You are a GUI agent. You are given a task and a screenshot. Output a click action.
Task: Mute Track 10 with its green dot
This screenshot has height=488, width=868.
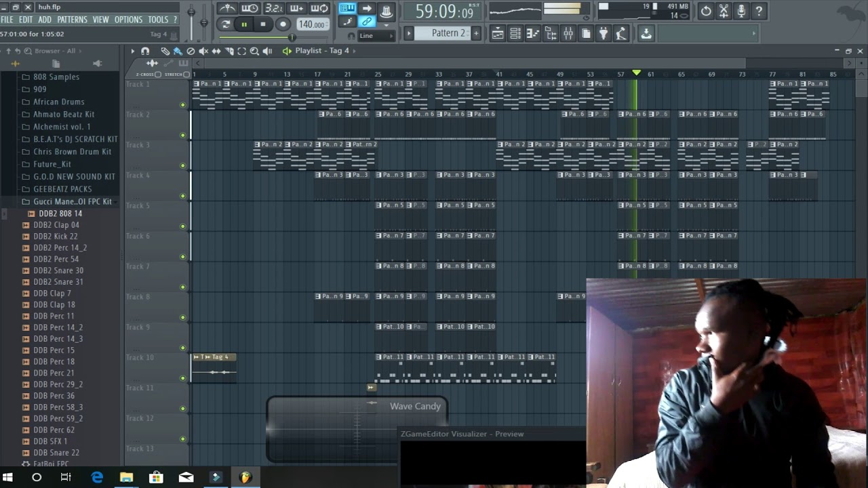coord(182,378)
